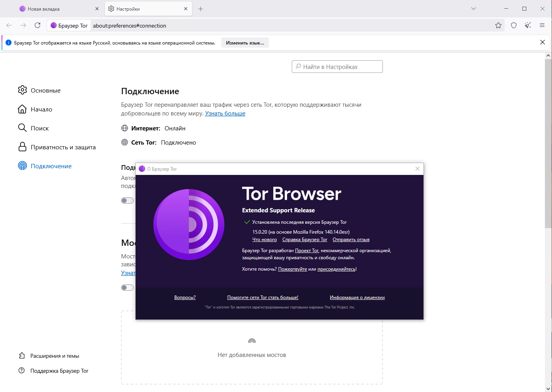This screenshot has width=552, height=392.
Task: Open the Что нового link
Action: point(265,240)
